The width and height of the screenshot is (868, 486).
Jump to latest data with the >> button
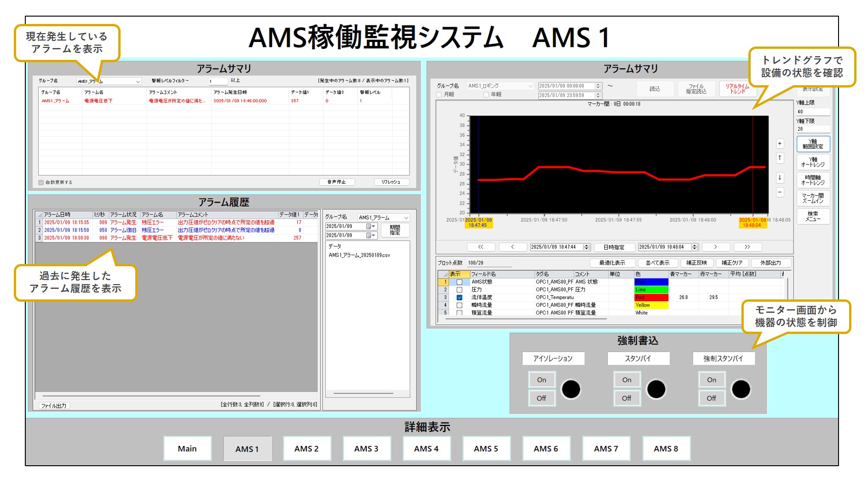pos(747,247)
